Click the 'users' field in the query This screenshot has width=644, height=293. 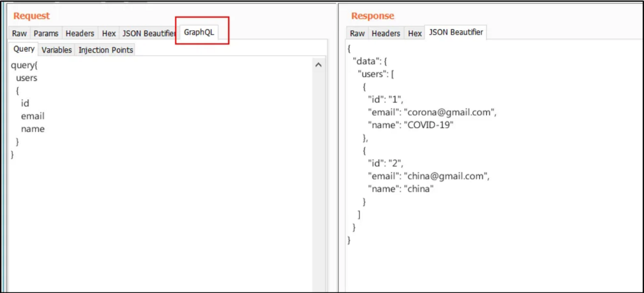click(x=27, y=78)
